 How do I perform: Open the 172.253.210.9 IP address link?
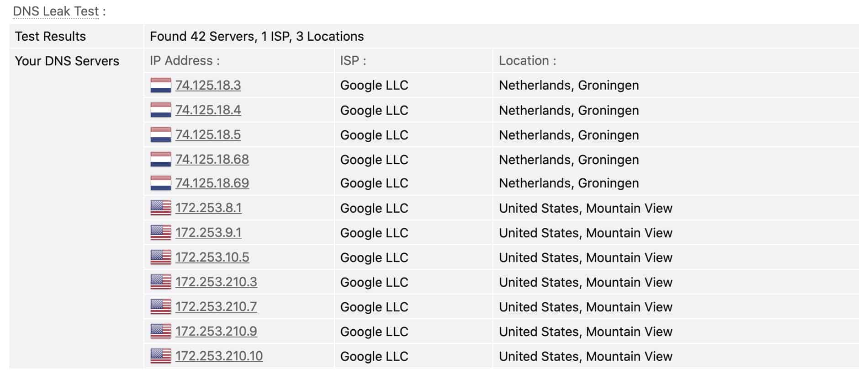216,331
